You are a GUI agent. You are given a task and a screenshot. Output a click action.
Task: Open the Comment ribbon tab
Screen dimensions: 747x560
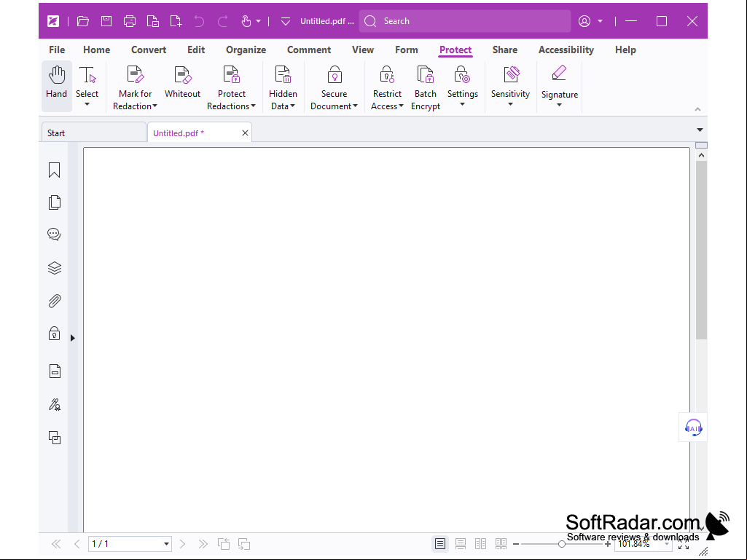[309, 50]
